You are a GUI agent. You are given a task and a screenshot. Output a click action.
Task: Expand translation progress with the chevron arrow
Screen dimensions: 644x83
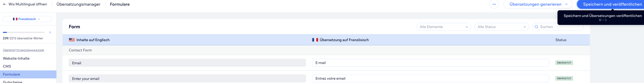tap(50, 32)
